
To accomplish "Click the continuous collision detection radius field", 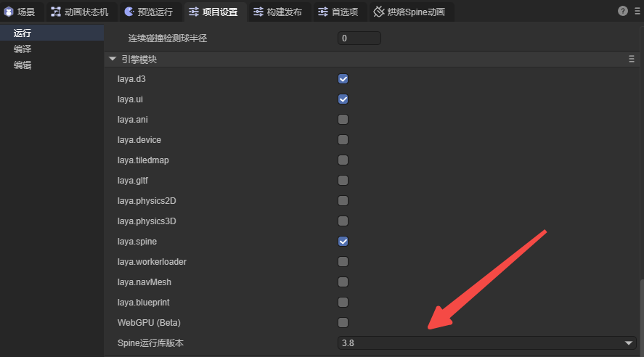I will coord(357,38).
